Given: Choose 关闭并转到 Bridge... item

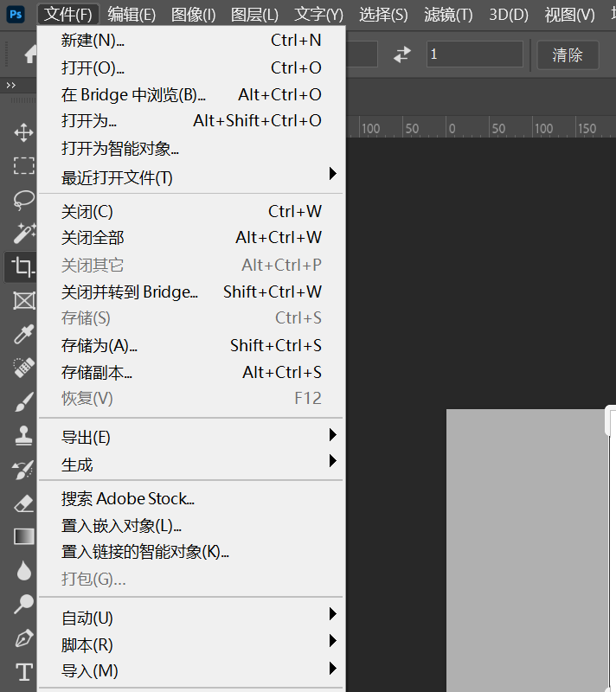Looking at the screenshot, I should click(x=191, y=292).
